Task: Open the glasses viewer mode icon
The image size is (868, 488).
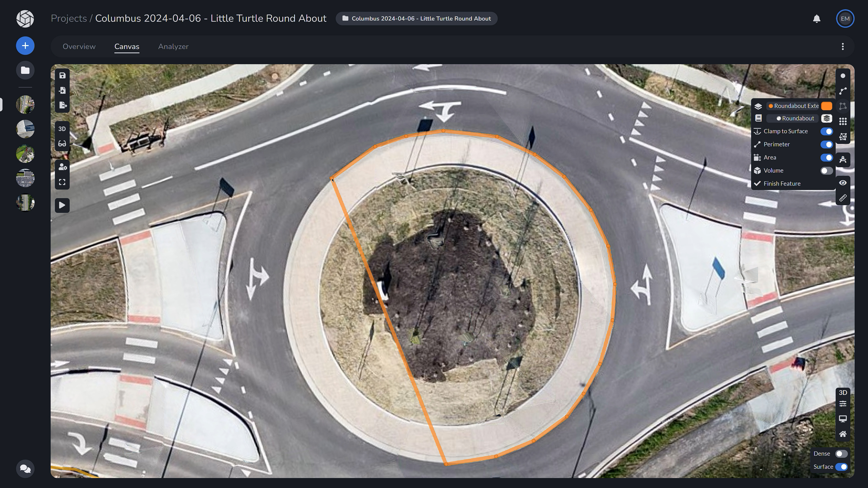Action: tap(62, 144)
